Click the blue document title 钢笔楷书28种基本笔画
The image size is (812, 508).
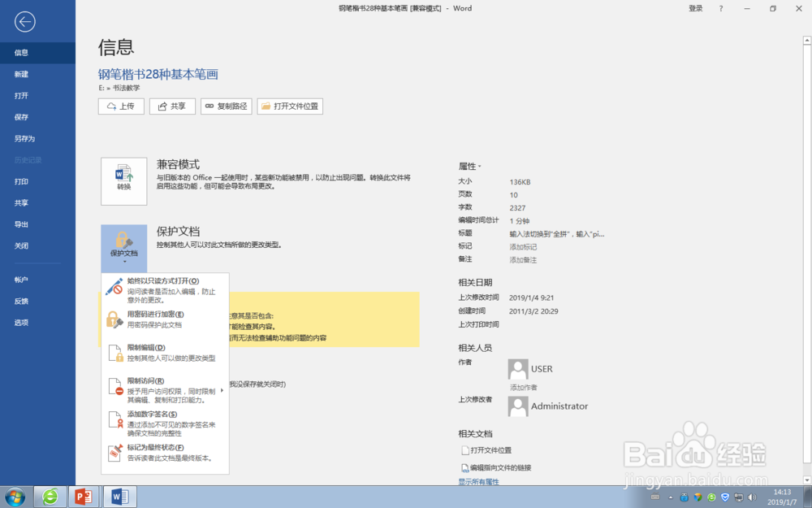(x=158, y=74)
